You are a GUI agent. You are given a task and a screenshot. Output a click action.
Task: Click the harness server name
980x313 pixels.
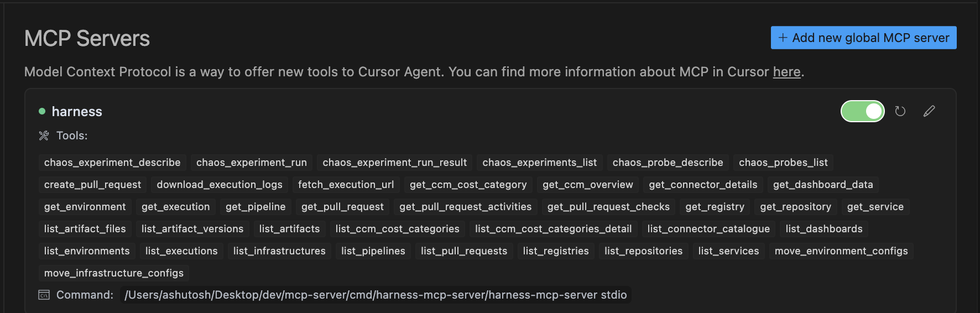[77, 112]
